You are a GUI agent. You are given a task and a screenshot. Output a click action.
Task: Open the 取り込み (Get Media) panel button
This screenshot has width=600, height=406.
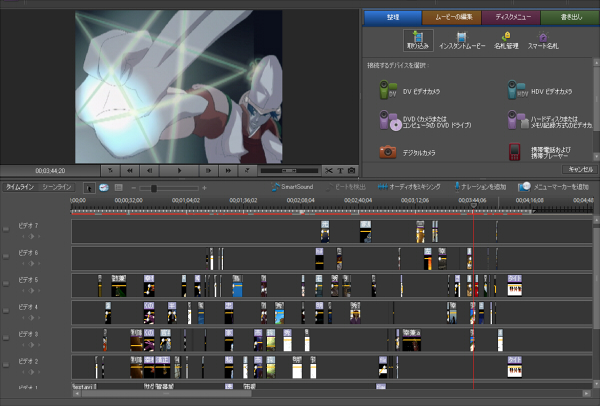pyautogui.click(x=418, y=40)
